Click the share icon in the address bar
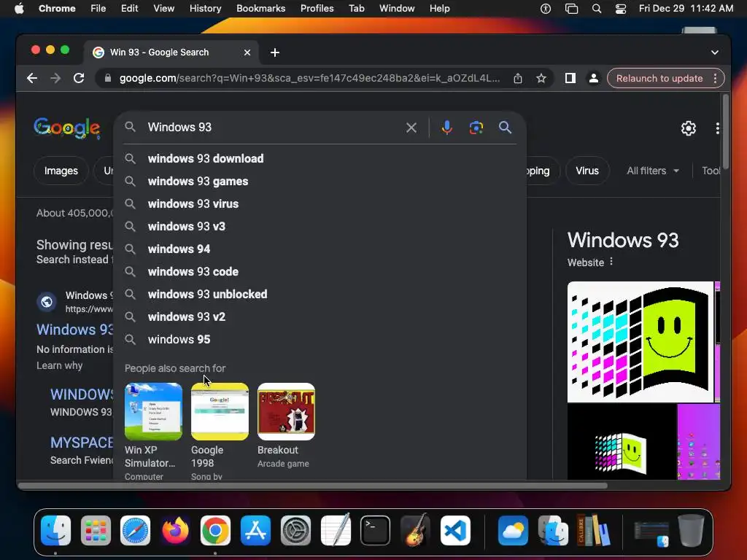This screenshot has height=560, width=747. [518, 78]
